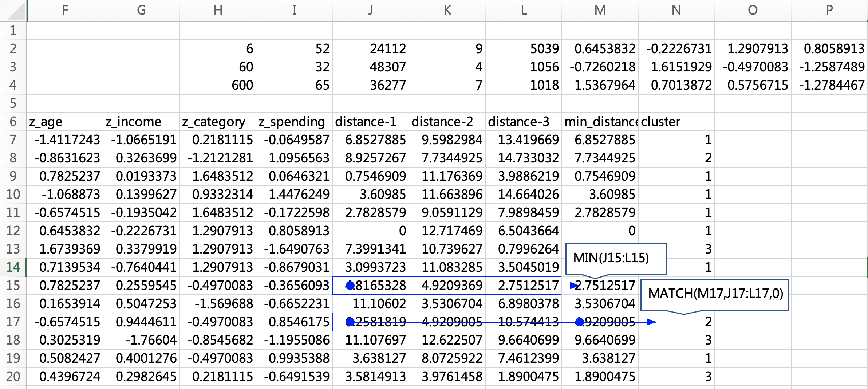Screen dimensions: 868x389
Task: Select the cell with value 13.419669
Action: tap(524, 140)
